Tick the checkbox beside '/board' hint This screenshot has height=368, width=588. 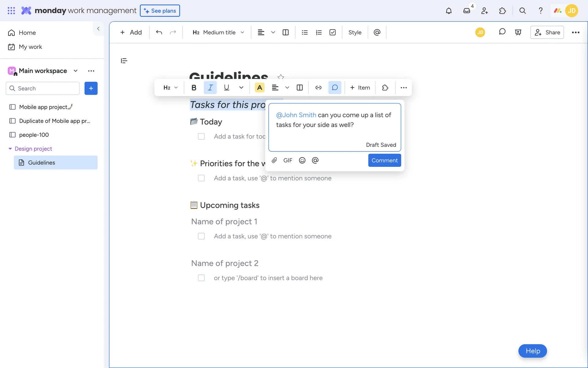(x=201, y=278)
